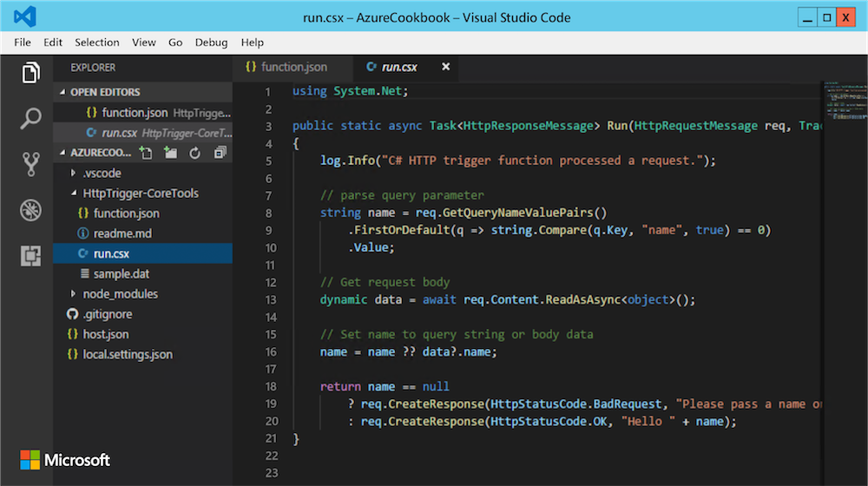868x486 pixels.
Task: Expand the .vscode folder
Action: point(73,174)
